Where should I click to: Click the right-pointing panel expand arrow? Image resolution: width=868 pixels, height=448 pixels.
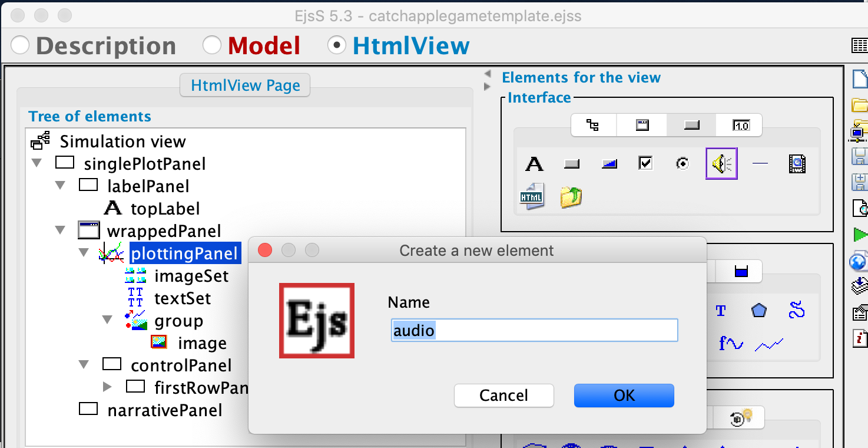pos(487,87)
